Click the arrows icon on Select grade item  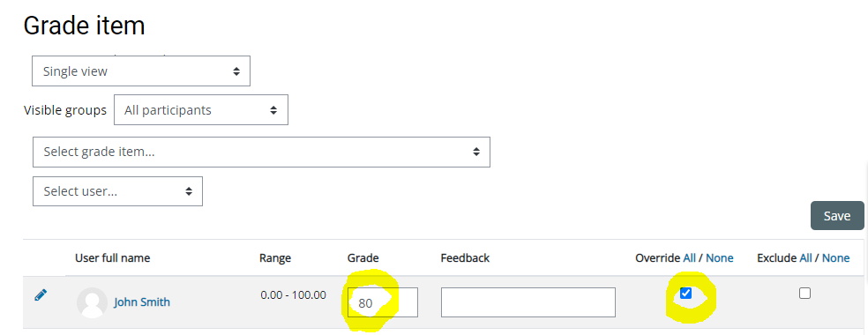coord(476,152)
